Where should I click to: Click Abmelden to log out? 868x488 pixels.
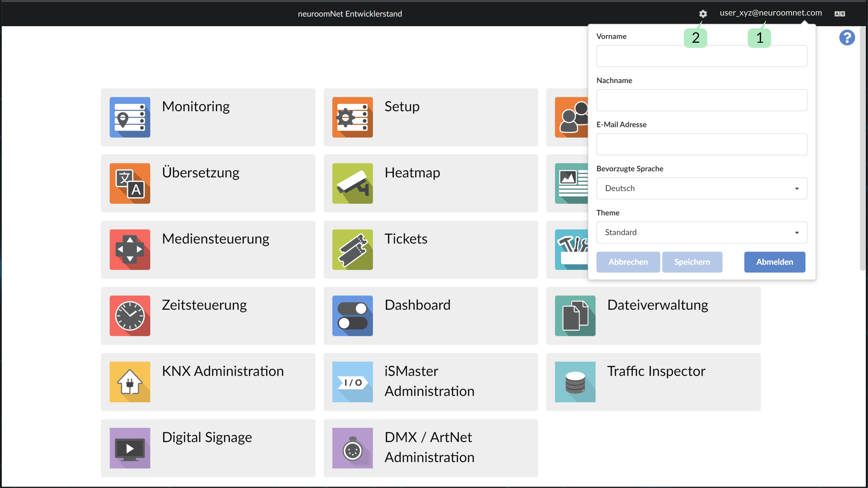coord(774,261)
